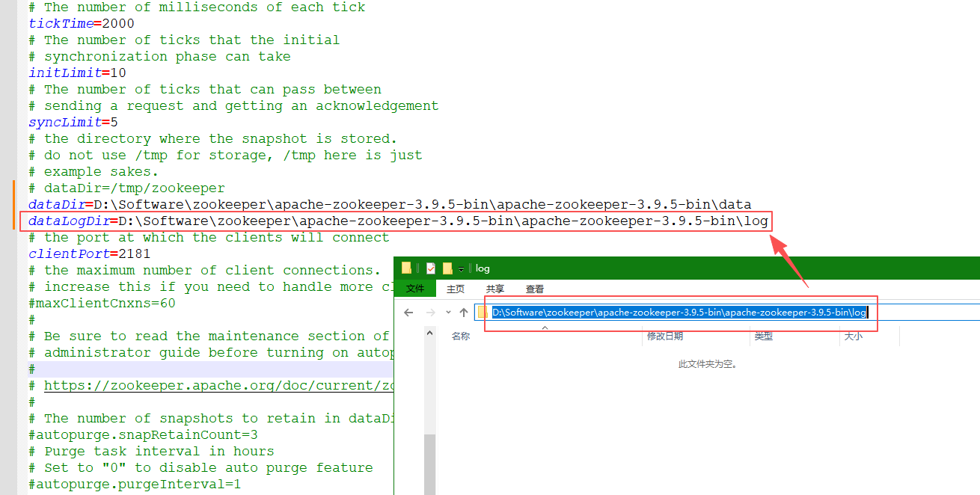This screenshot has width=980, height=495.
Task: Switch to the 查看 ribbon tab
Action: tap(534, 289)
